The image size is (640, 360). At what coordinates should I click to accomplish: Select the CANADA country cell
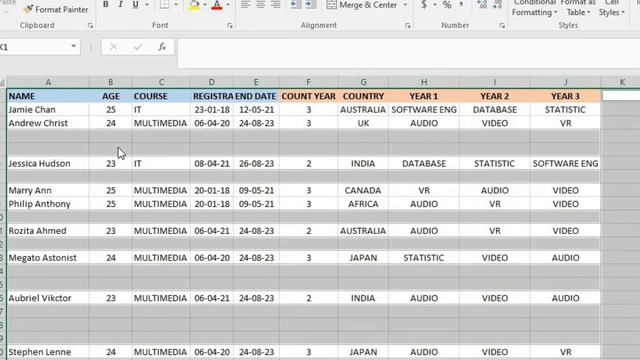pyautogui.click(x=363, y=190)
